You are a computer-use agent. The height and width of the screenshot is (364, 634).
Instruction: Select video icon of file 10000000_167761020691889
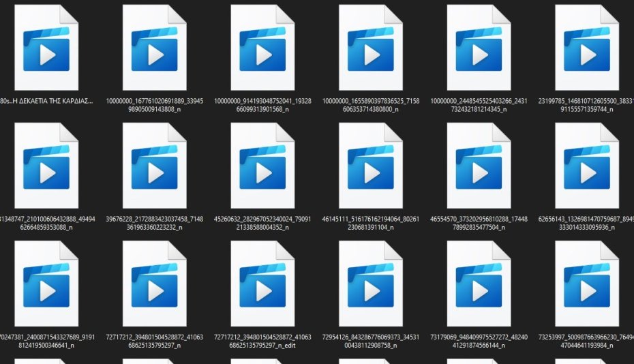coord(155,47)
